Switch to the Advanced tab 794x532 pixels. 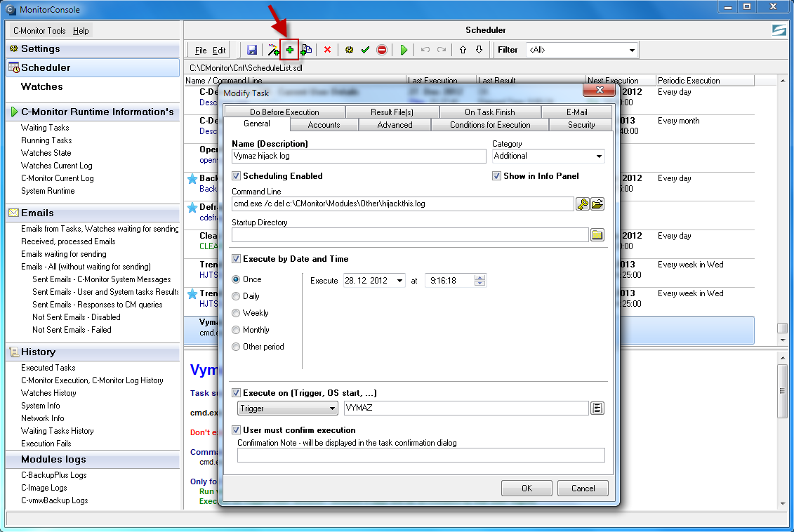click(x=395, y=125)
